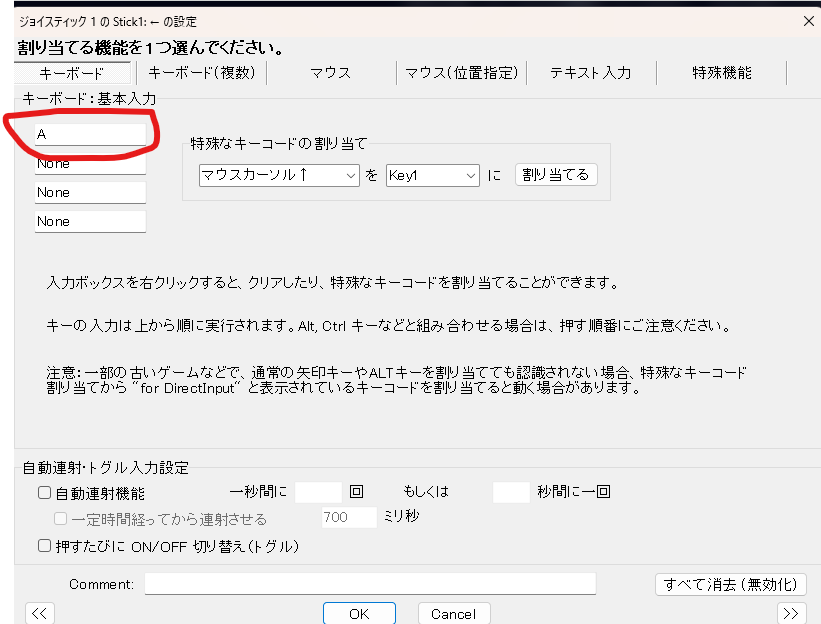Viewport: 821px width, 624px height.
Task: Click the キーボード:基本入力 group label
Action: (89, 98)
